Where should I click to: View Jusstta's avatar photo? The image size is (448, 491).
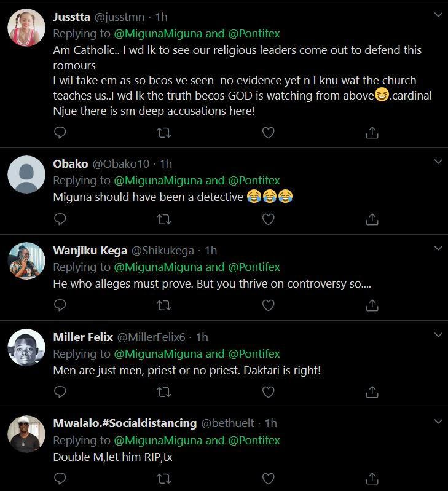(x=26, y=28)
